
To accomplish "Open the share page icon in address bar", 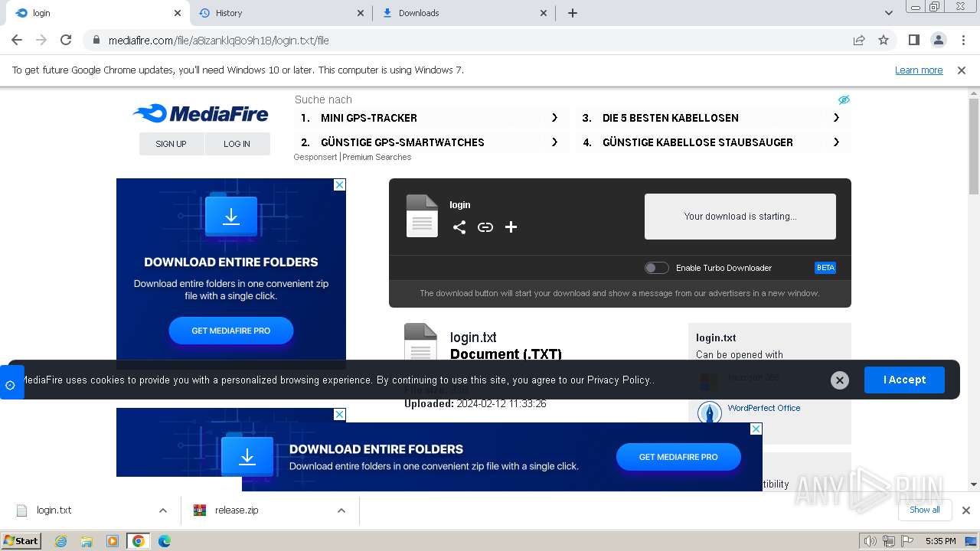I will click(x=859, y=40).
